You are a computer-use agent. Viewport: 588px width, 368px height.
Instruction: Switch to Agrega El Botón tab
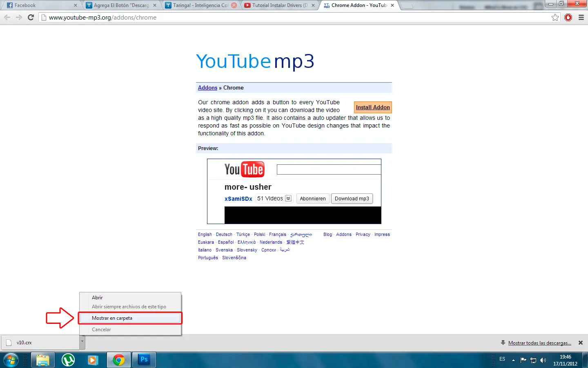pyautogui.click(x=120, y=5)
